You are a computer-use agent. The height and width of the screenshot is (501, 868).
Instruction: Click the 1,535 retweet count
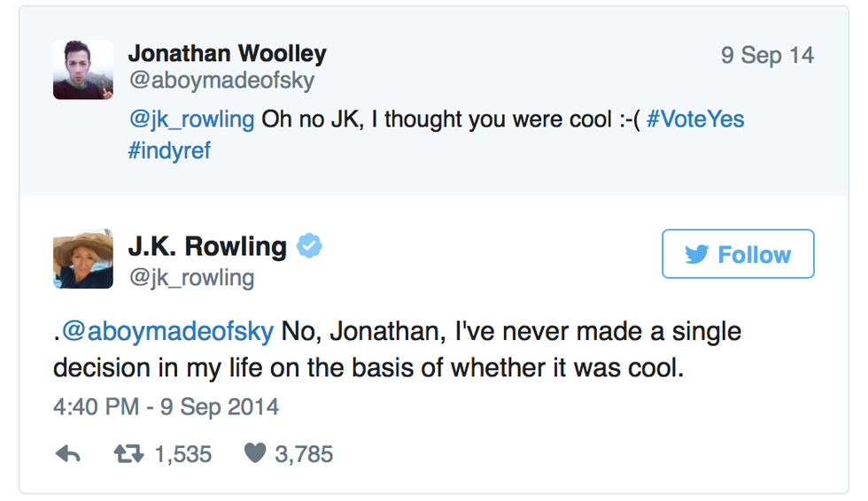click(x=182, y=454)
